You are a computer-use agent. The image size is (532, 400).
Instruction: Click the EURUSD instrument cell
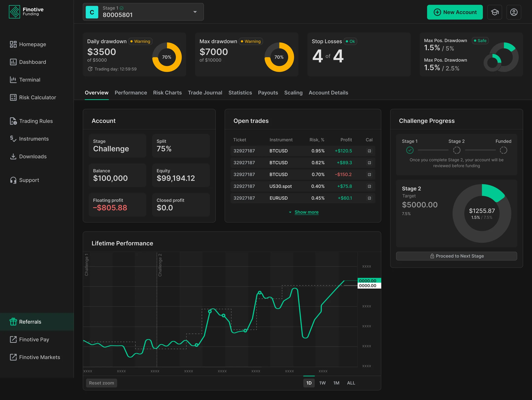click(x=279, y=198)
